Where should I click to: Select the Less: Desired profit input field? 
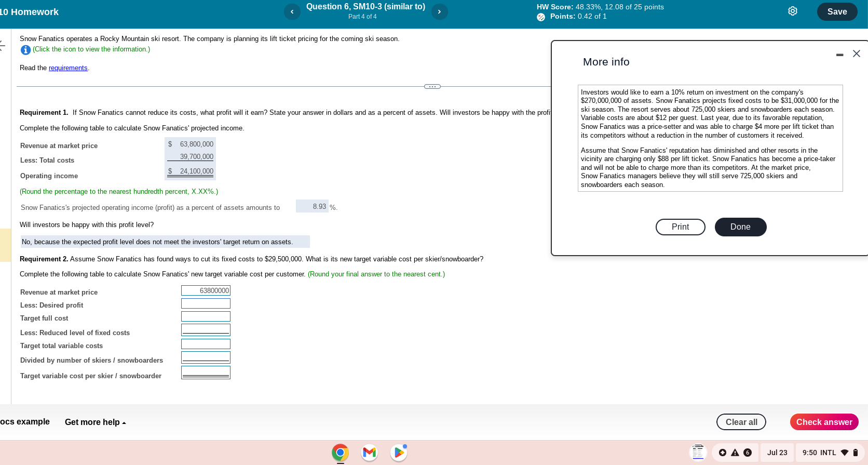pos(206,303)
